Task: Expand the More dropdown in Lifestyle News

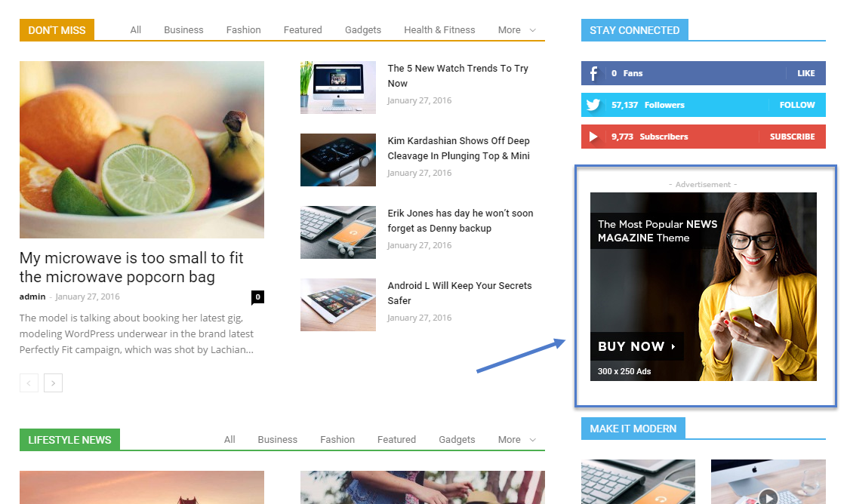Action: click(517, 440)
